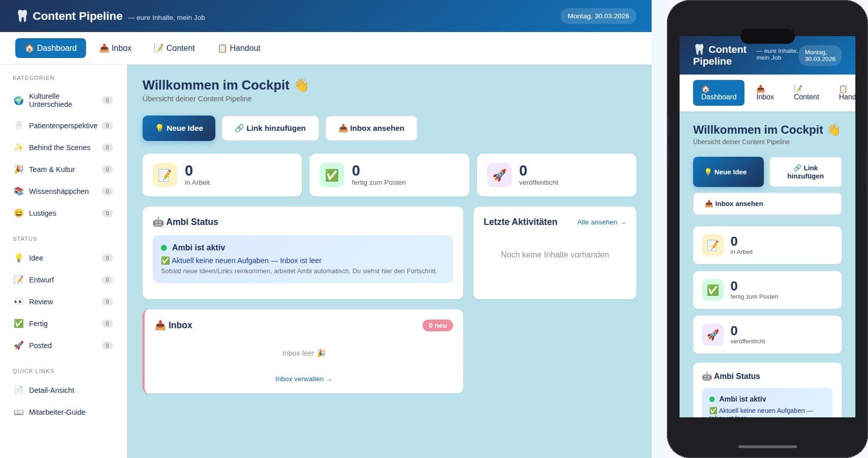Select 'Review' status in sidebar
This screenshot has height=458, width=868.
coord(63,302)
